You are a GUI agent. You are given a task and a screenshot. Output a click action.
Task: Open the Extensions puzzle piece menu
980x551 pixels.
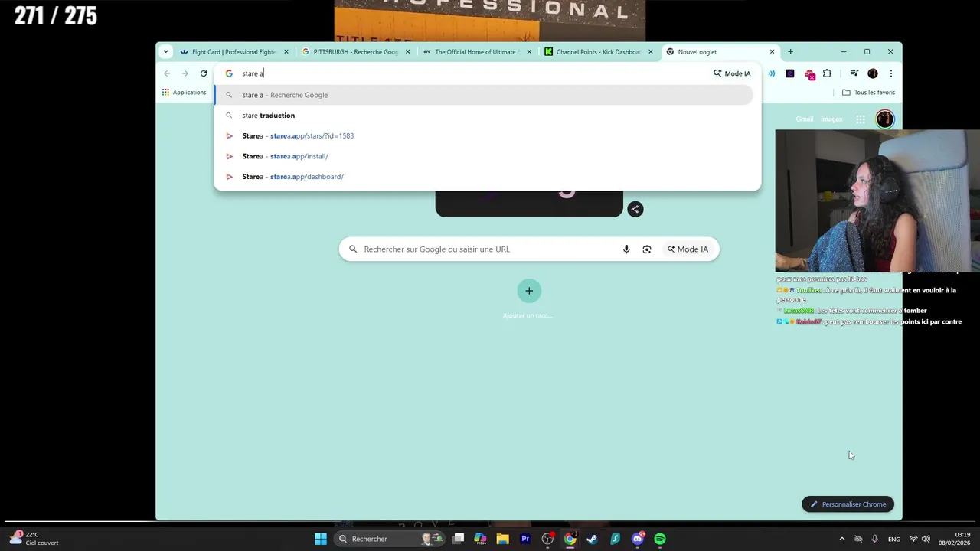[x=827, y=73]
